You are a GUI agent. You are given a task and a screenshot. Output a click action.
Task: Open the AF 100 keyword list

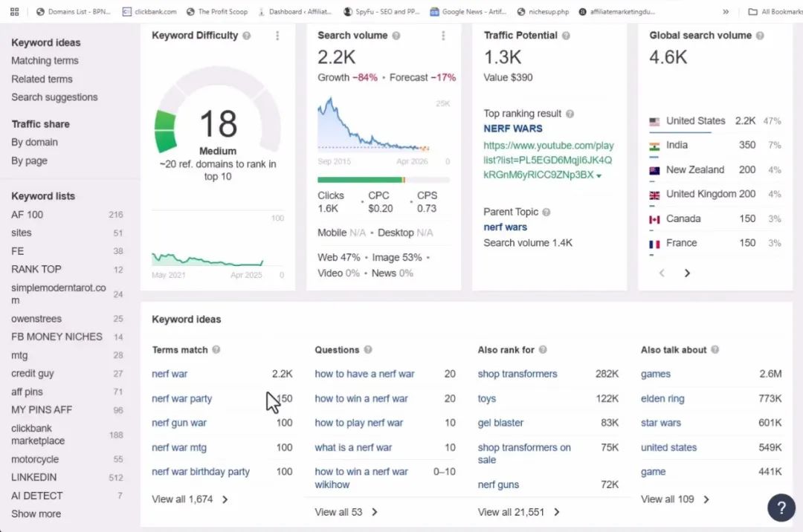pyautogui.click(x=28, y=215)
